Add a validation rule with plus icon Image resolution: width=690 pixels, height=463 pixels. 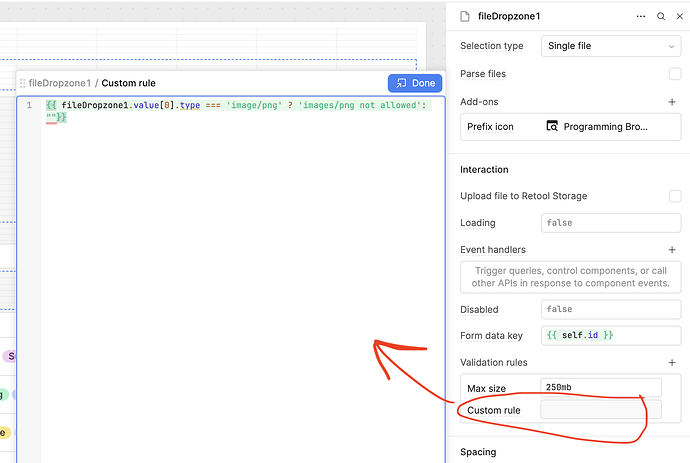pyautogui.click(x=672, y=363)
